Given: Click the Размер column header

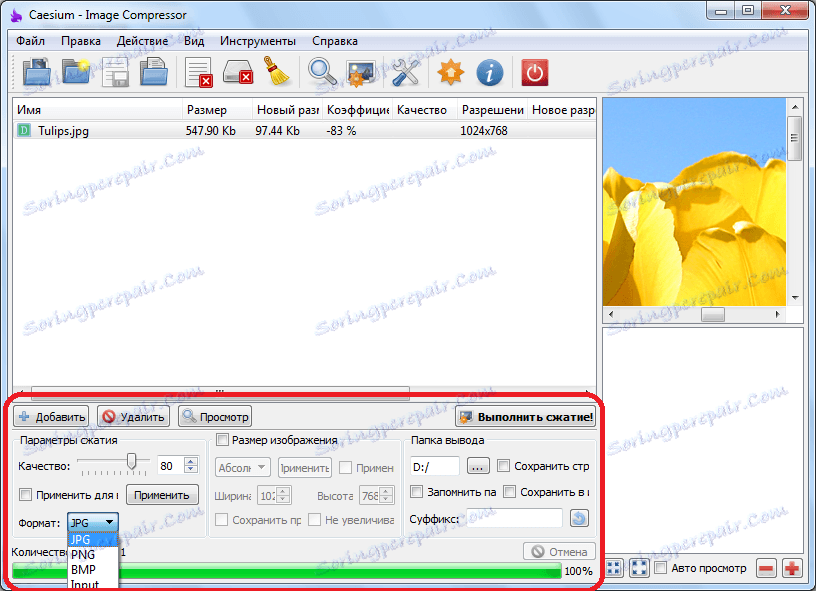Looking at the screenshot, I should tap(217, 110).
